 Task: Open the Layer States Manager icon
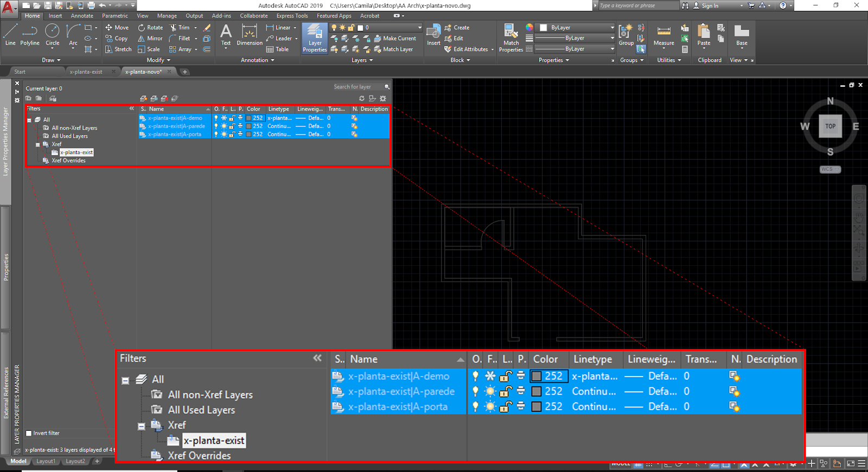tap(53, 99)
